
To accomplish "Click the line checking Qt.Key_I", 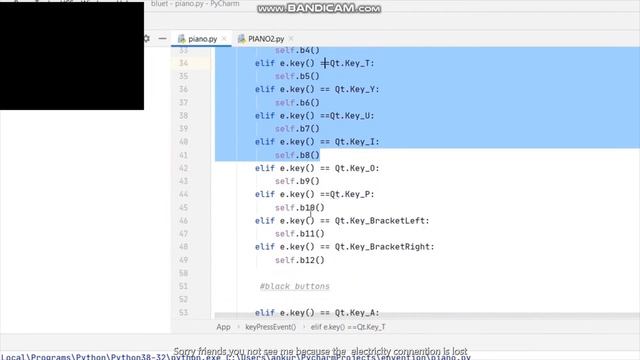I will point(317,142).
